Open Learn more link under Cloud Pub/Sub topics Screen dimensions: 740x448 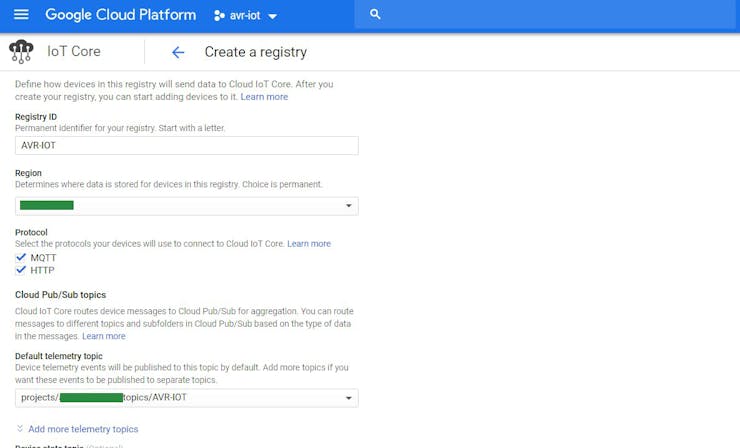pyautogui.click(x=103, y=336)
